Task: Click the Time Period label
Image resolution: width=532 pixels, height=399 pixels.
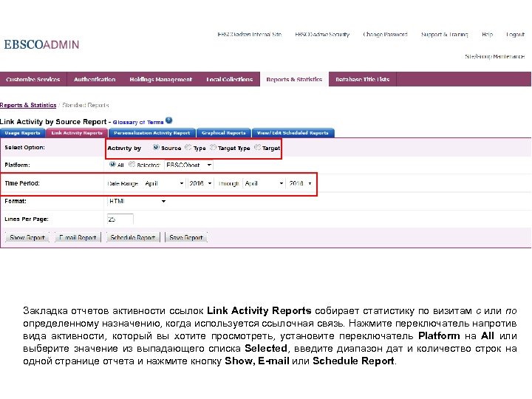Action: tap(22, 183)
